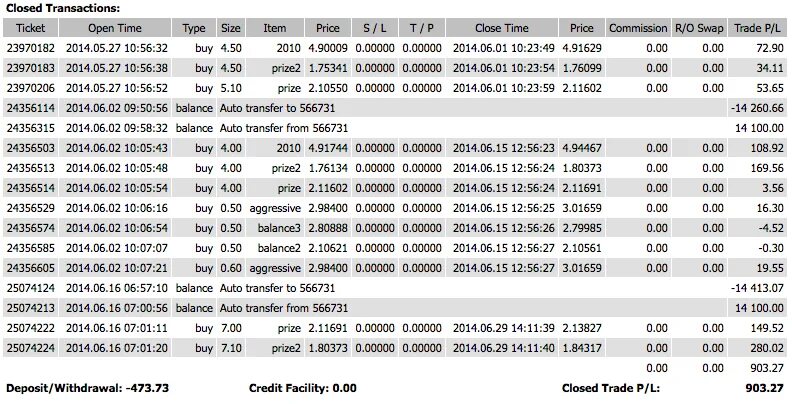
Task: Click 'Auto transfer to 566731' in ticket 25074124 row
Action: (x=277, y=288)
